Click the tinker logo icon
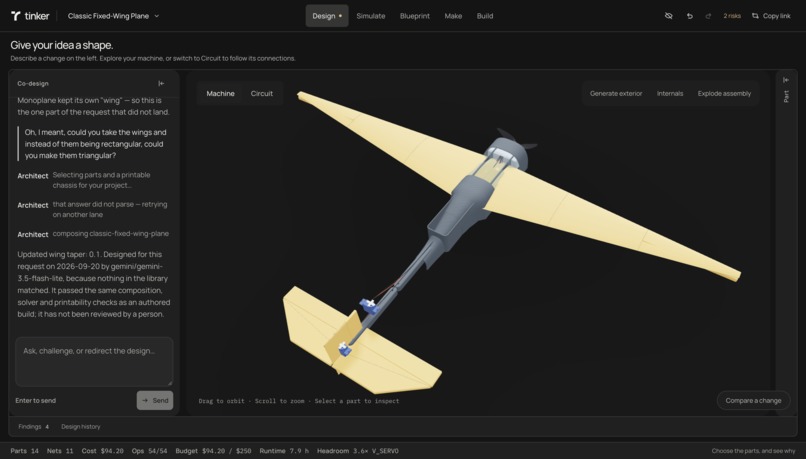The height and width of the screenshot is (459, 806). [x=15, y=16]
